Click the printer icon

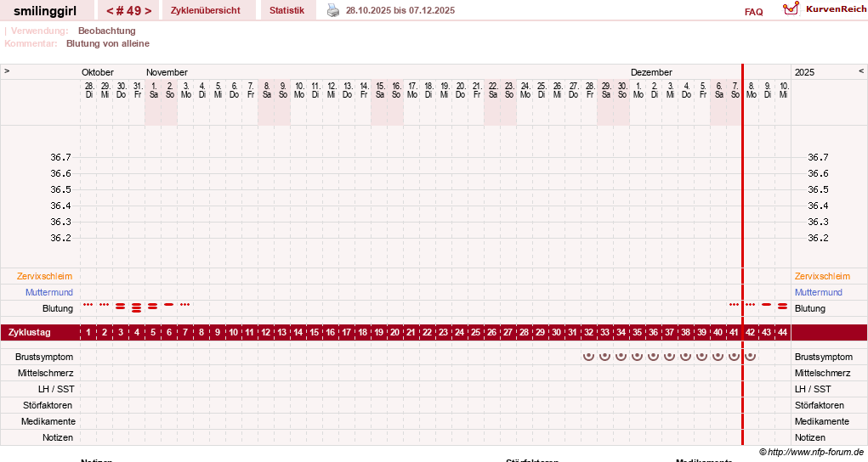pos(332,10)
